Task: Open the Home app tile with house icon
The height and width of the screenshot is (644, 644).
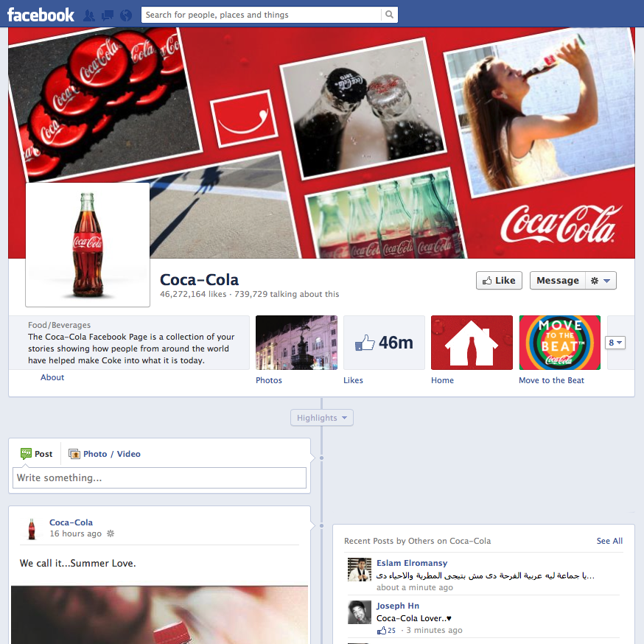Action: [x=472, y=343]
